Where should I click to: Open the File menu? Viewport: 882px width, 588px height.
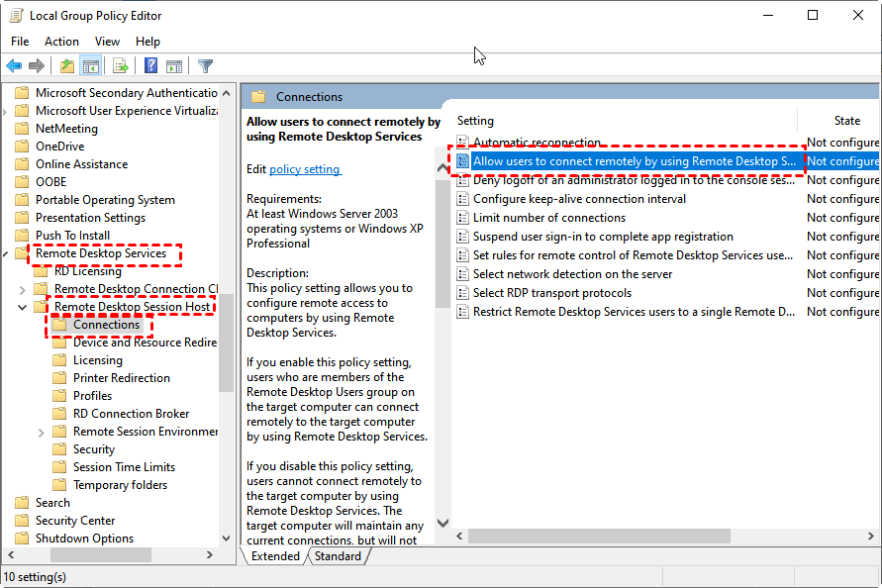20,42
